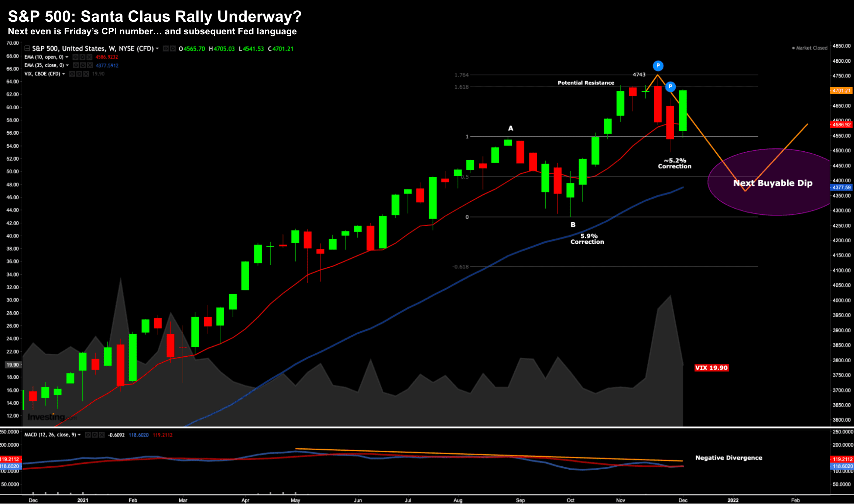
Task: Click the red VIX 19.90 label
Action: 711,368
